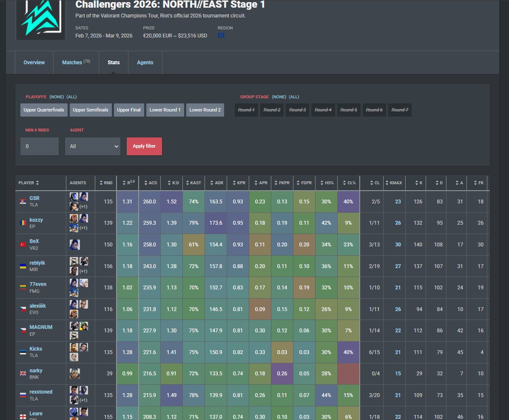Click GSR's first agent icon

74,197
